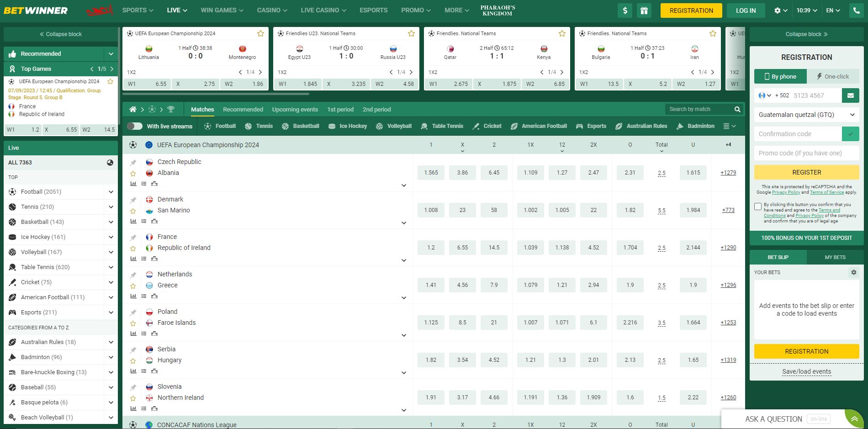Viewport: 868px width, 429px height.
Task: Click the yellow REGISTER button
Action: 806,172
